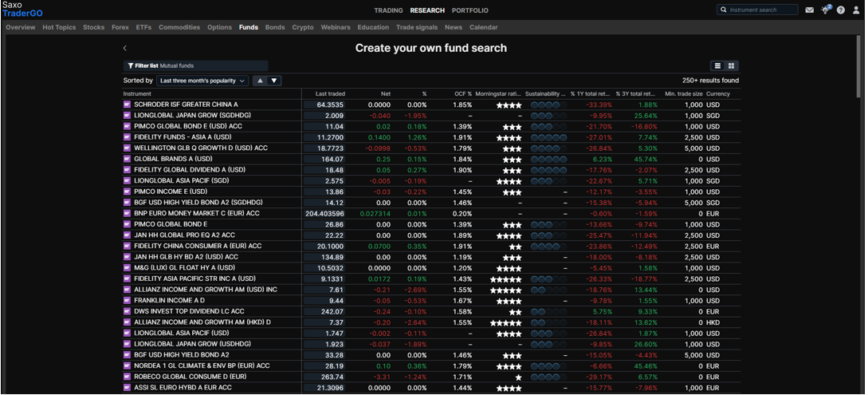Click the last traded price 204.403596

[x=324, y=213]
